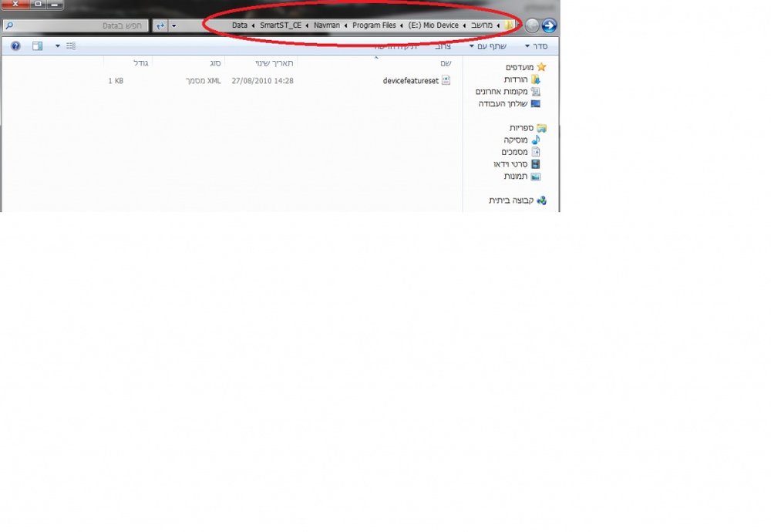Expand the סדר organize menu

[x=537, y=46]
